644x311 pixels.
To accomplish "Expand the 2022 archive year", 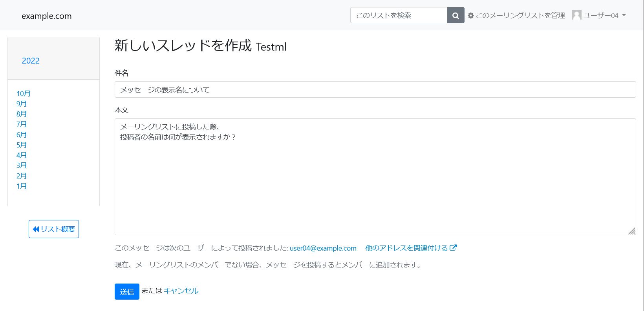I will (x=31, y=61).
